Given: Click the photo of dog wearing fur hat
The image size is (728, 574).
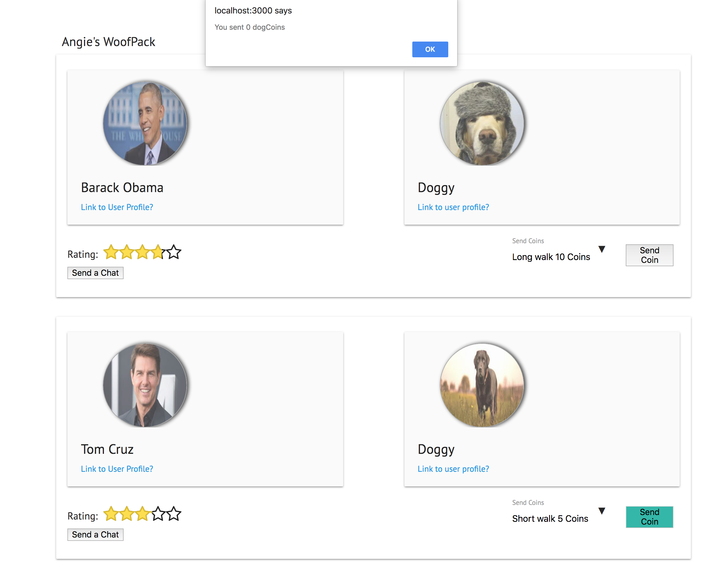Looking at the screenshot, I should pos(482,123).
